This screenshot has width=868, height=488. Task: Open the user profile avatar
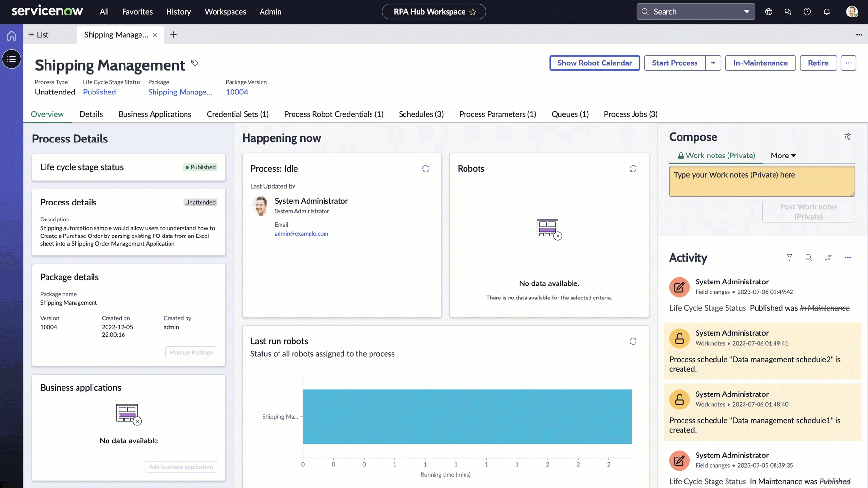(852, 12)
